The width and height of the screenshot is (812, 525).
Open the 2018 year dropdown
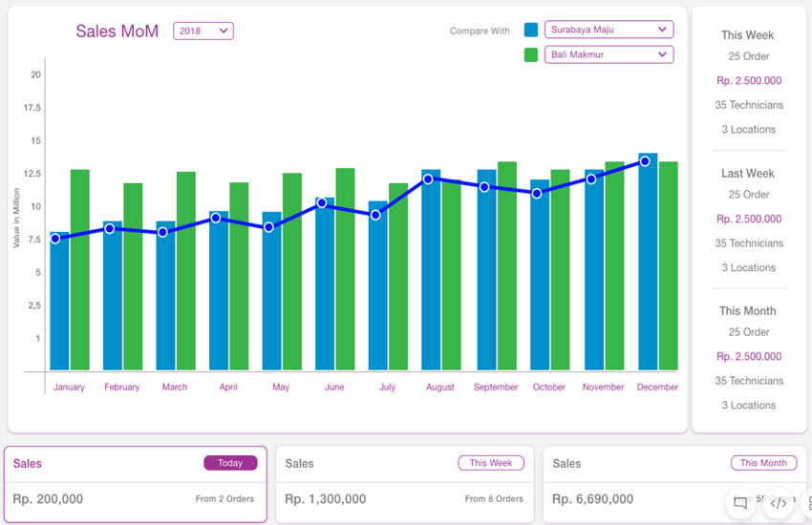pos(203,31)
